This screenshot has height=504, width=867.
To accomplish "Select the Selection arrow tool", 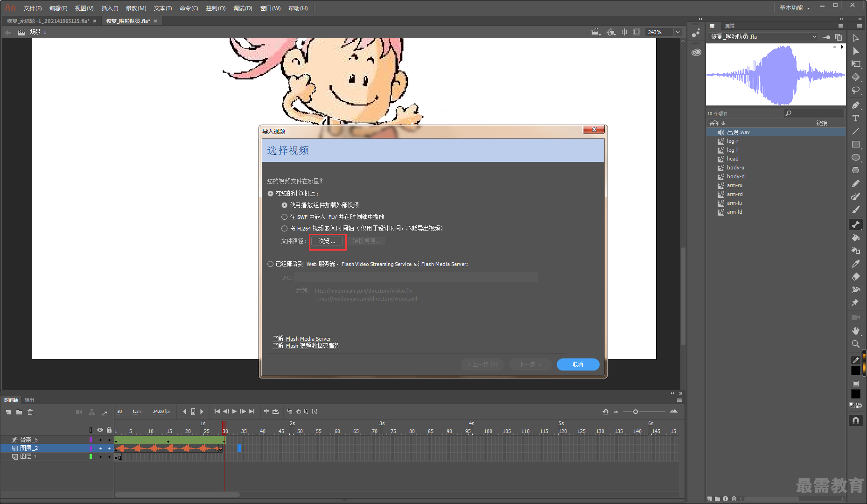I will tap(856, 38).
